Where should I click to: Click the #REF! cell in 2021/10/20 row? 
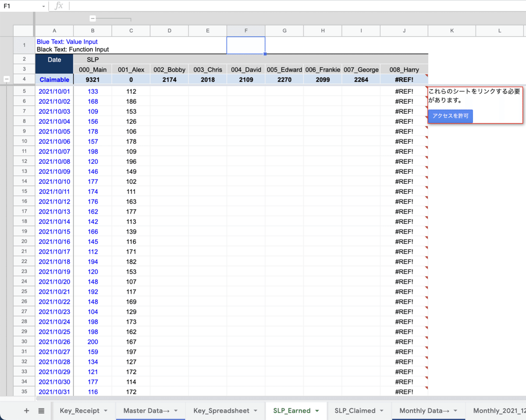point(404,282)
